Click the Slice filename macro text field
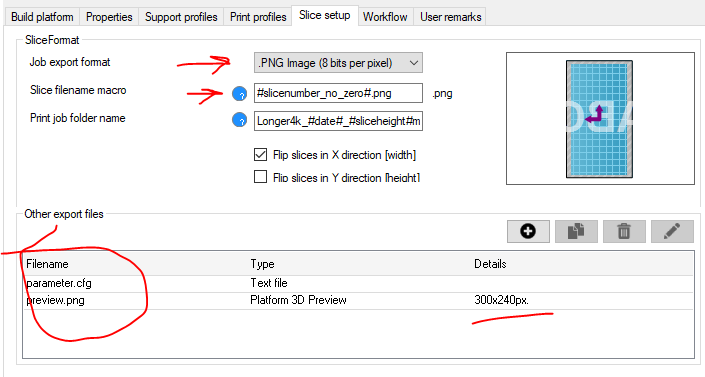Image resolution: width=705 pixels, height=377 pixels. tap(338, 93)
